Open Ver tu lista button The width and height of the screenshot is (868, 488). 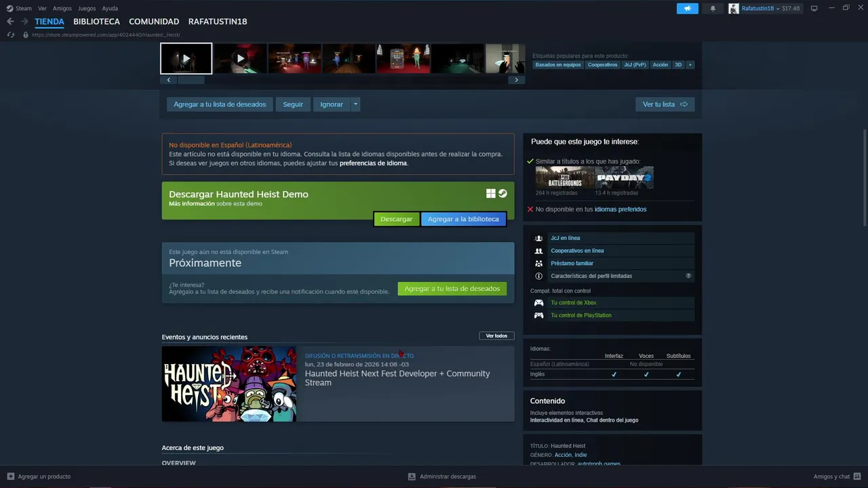pos(665,104)
